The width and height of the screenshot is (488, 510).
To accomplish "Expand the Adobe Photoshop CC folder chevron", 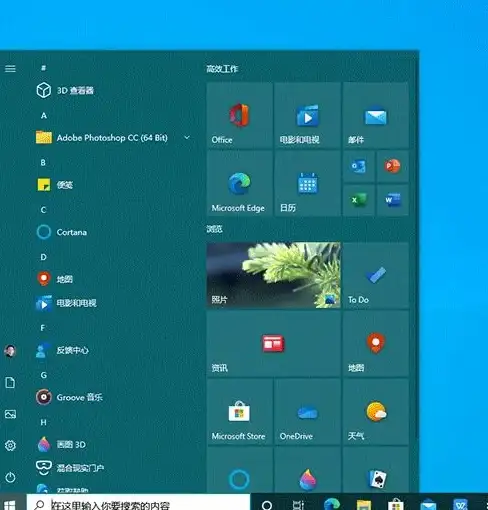I will (x=187, y=137).
